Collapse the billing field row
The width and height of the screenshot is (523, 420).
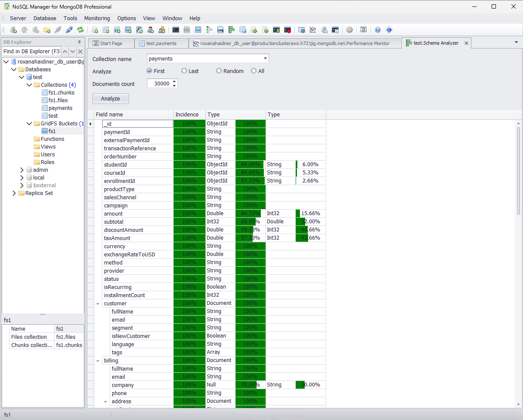tap(98, 360)
